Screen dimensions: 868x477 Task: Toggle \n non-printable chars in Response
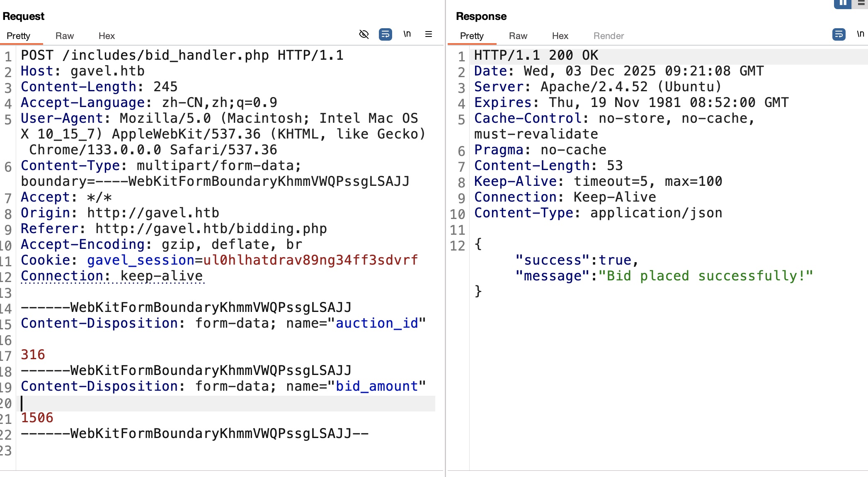860,34
